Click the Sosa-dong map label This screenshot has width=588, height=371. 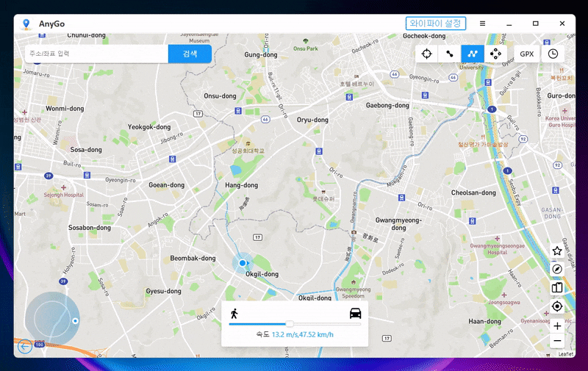tap(86, 150)
